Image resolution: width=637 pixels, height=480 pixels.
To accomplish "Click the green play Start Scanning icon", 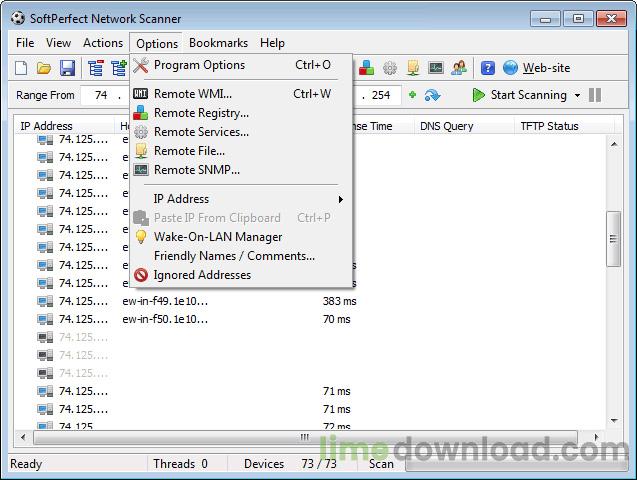I will pos(479,95).
